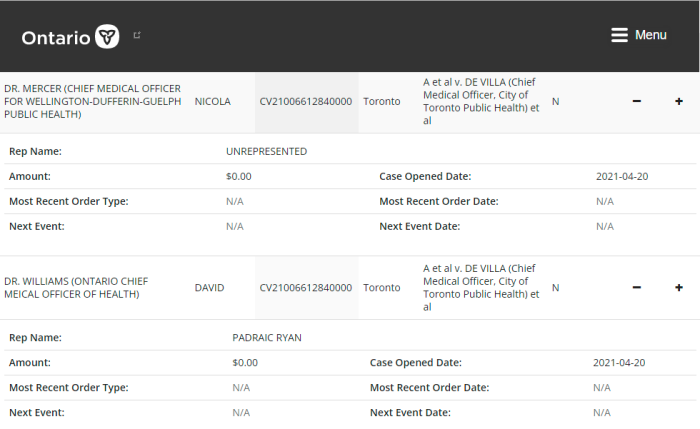Click Toronto location in Mercer row
Image resolution: width=700 pixels, height=429 pixels.
[x=382, y=101]
